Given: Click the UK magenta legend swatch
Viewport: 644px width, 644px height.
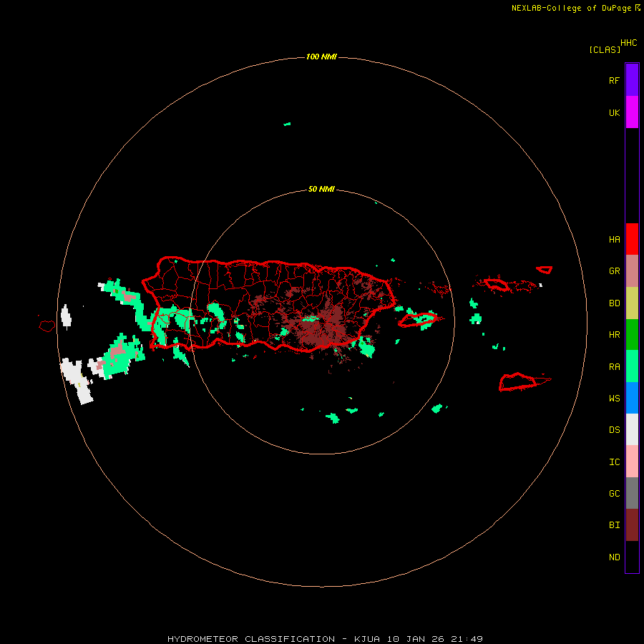Looking at the screenshot, I should pos(632,112).
